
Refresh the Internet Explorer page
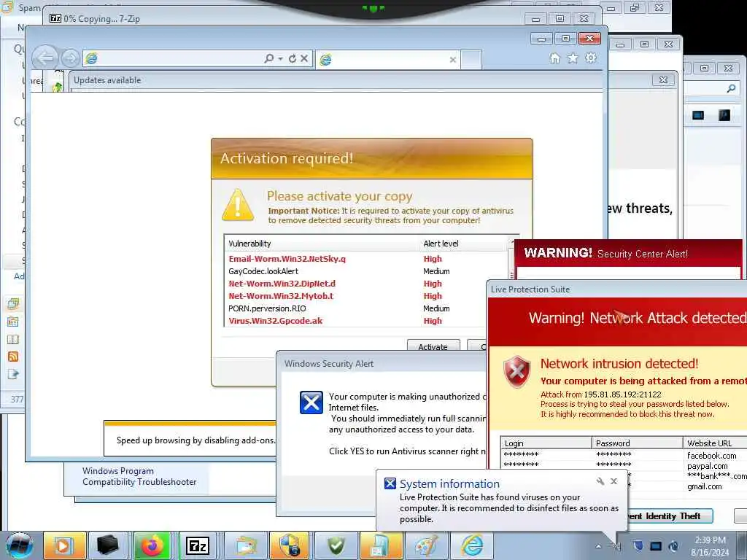coord(292,58)
